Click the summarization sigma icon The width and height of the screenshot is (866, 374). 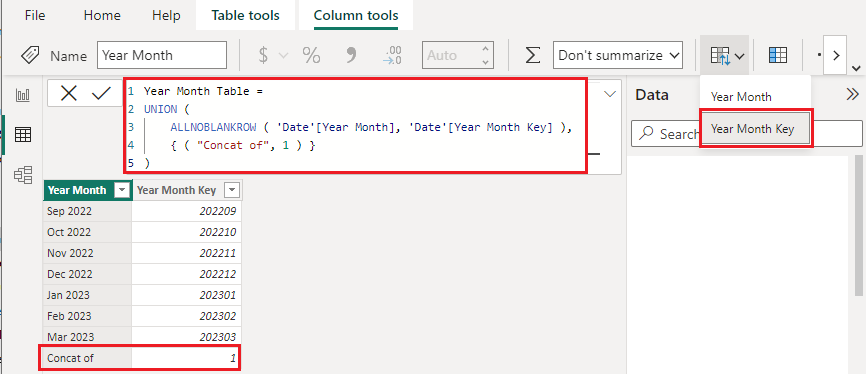[532, 55]
